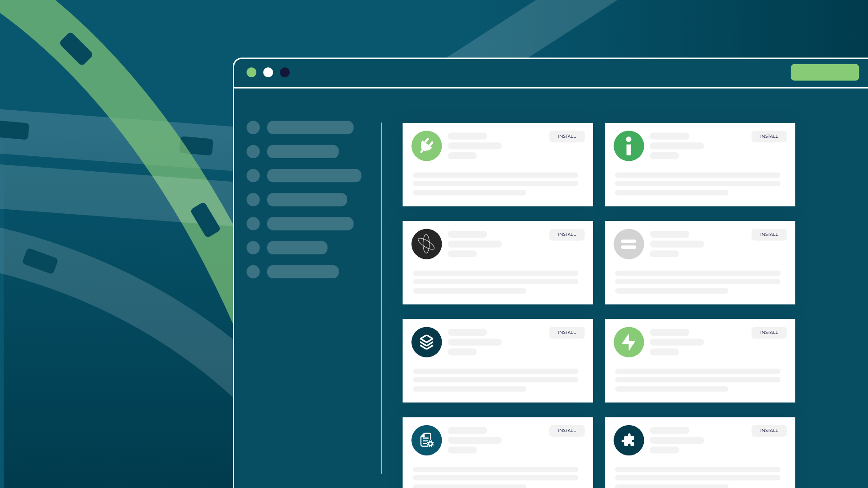Click the document settings plugin icon
868x488 pixels.
[x=426, y=440]
